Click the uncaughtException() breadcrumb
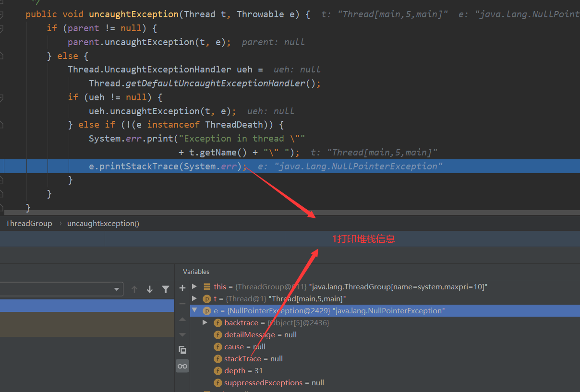Viewport: 580px width, 392px height. pos(103,223)
